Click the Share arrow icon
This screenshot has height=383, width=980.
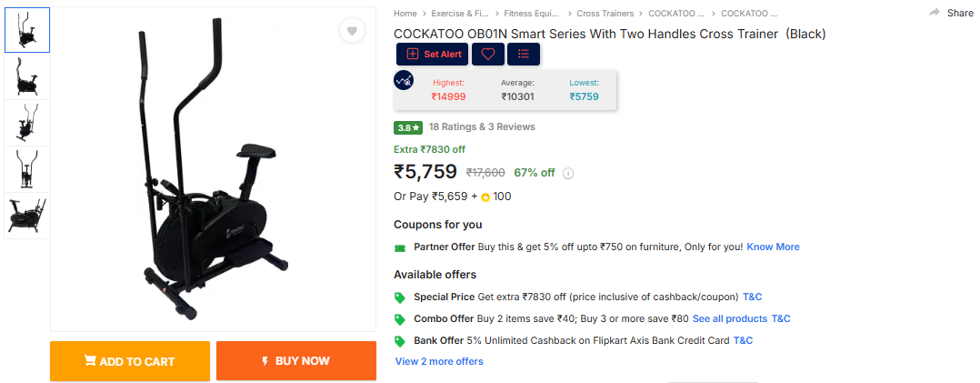[935, 13]
